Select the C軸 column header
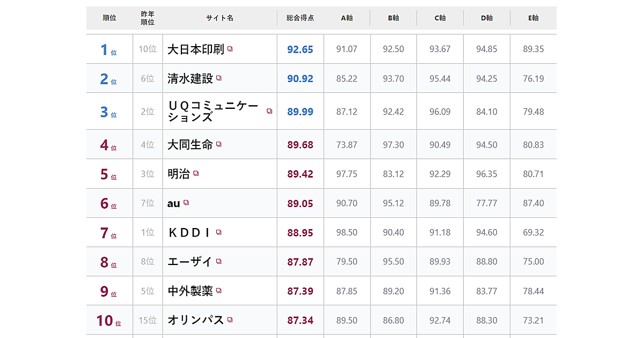 click(x=440, y=18)
